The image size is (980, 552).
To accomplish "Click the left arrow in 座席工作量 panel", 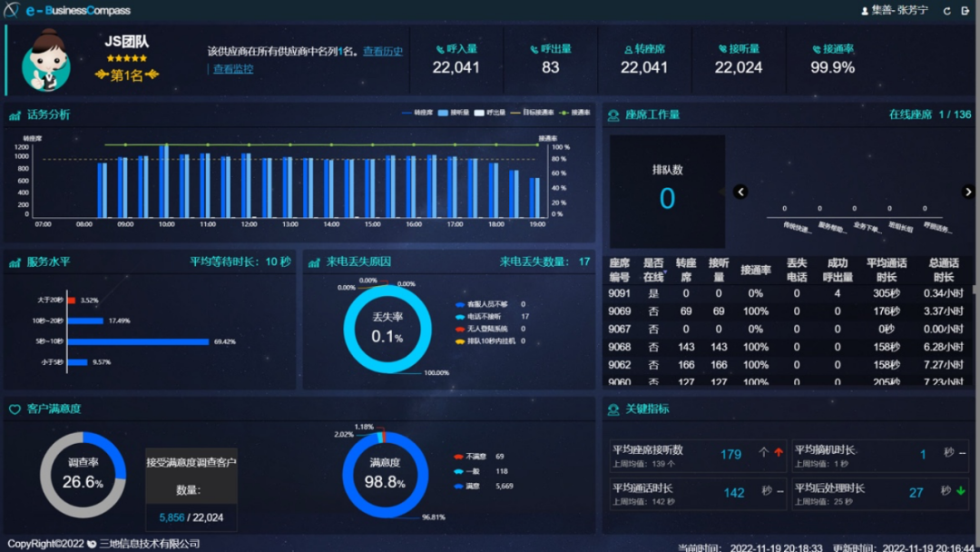I will (x=740, y=192).
